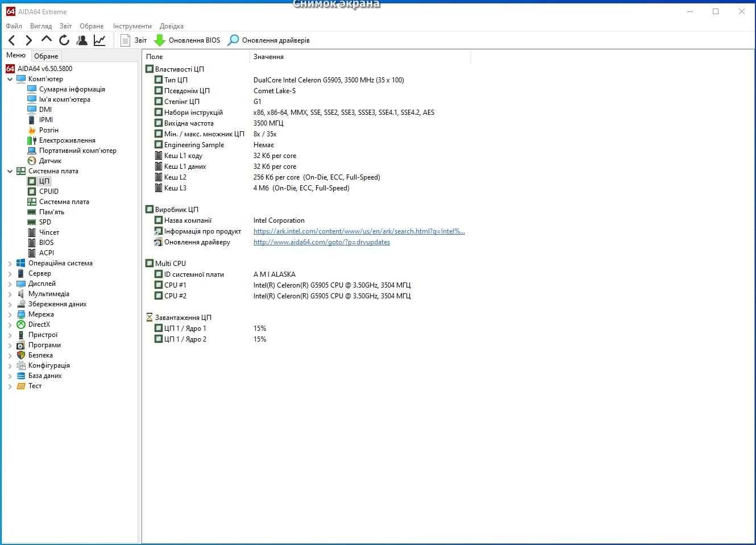Screen dimensions: 756x545
Task: Select the ID системної плати row
Action: (307, 274)
